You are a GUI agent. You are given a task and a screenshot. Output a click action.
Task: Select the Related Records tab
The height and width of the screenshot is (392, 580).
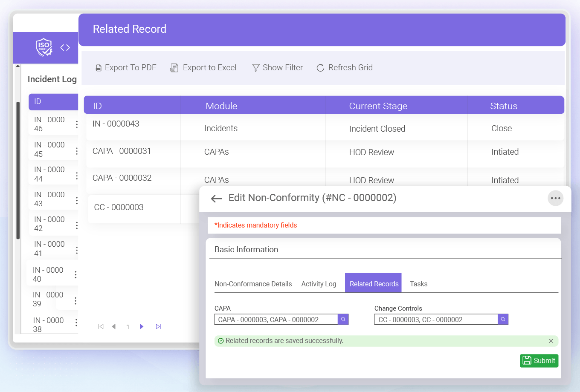point(373,283)
